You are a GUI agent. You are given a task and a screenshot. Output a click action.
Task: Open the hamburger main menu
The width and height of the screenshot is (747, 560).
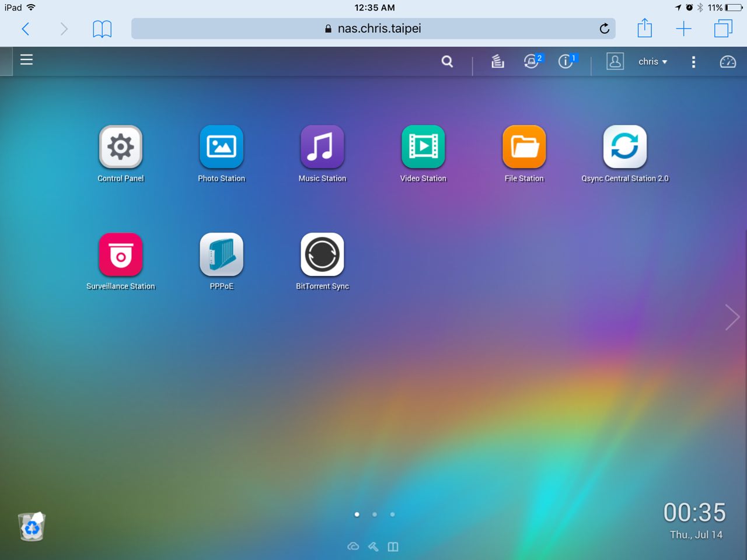[26, 60]
